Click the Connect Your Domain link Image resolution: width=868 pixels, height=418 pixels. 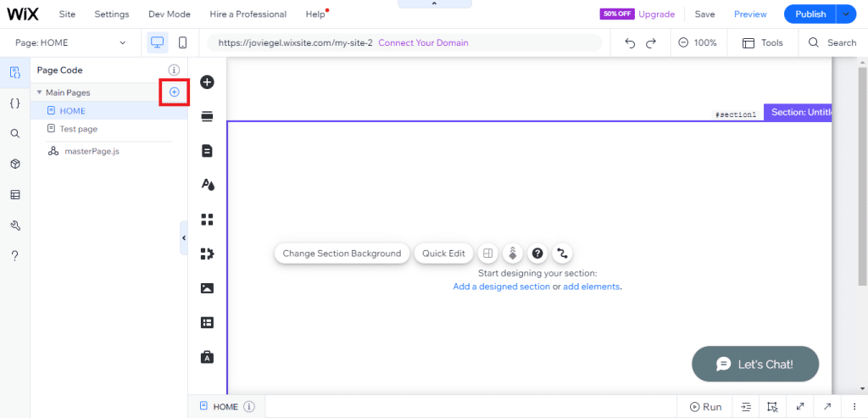point(423,42)
